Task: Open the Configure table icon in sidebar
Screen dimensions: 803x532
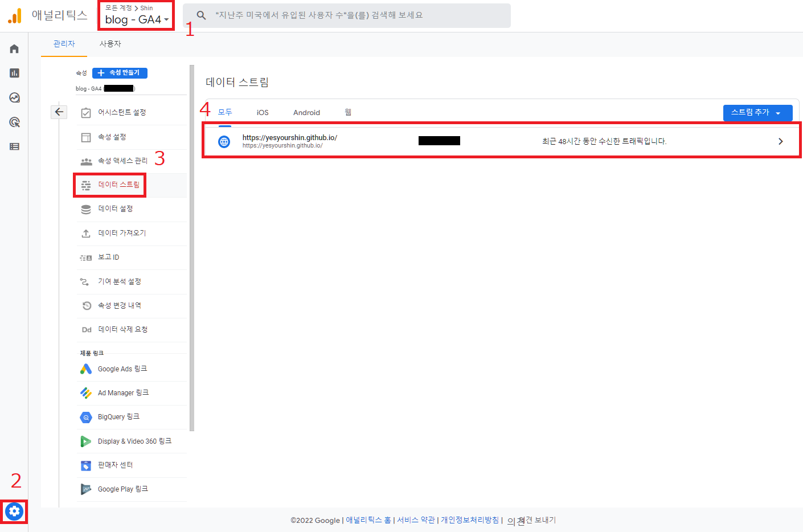Action: click(x=14, y=146)
